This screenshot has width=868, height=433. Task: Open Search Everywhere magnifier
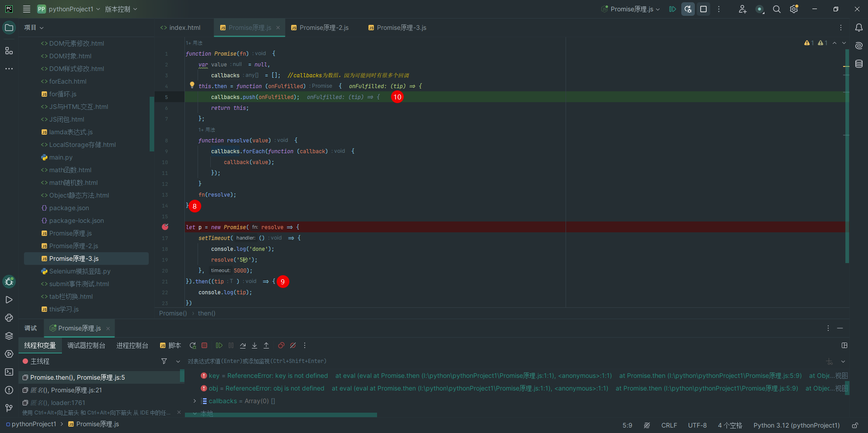pyautogui.click(x=777, y=9)
